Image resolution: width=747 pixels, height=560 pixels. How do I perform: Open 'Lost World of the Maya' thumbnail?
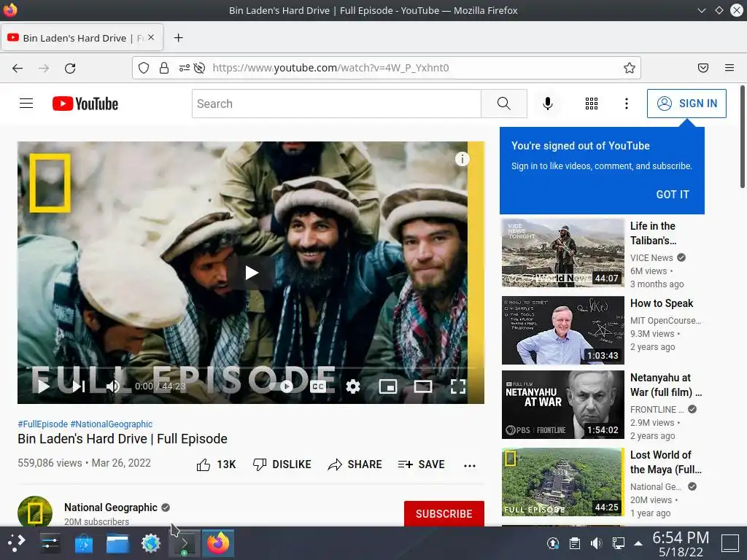click(x=562, y=482)
